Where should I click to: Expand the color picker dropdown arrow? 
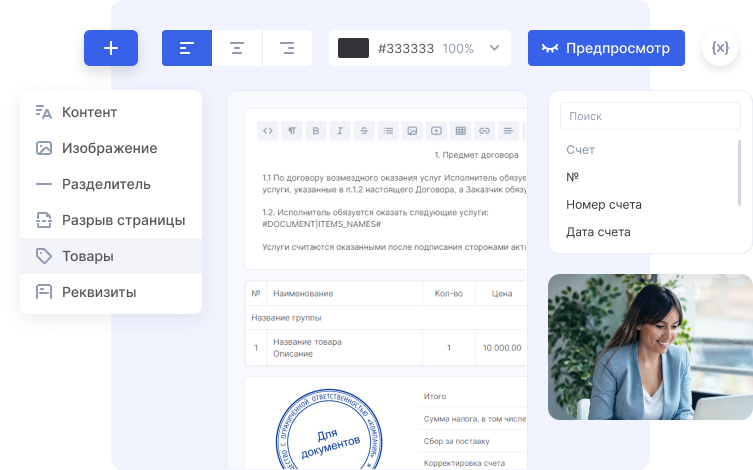click(494, 48)
